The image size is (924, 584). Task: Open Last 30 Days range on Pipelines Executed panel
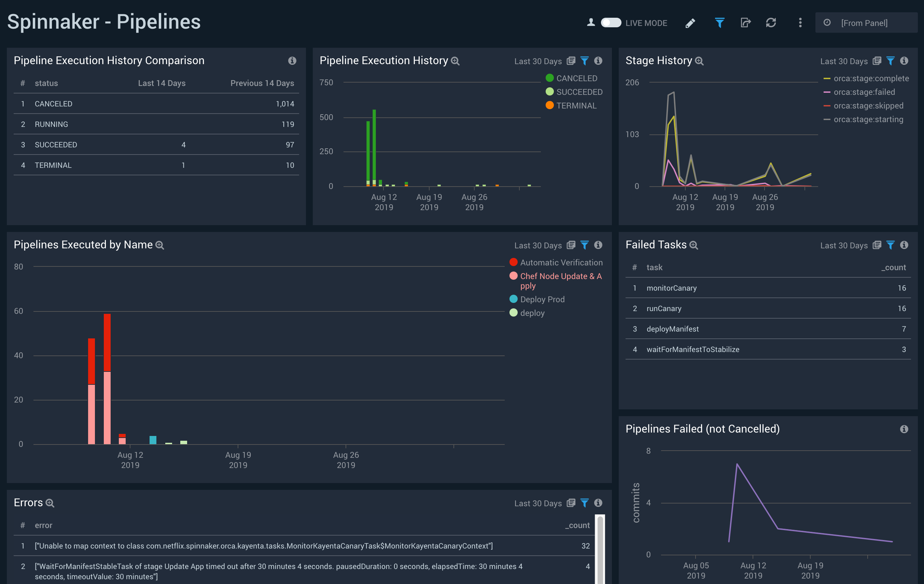(x=538, y=245)
